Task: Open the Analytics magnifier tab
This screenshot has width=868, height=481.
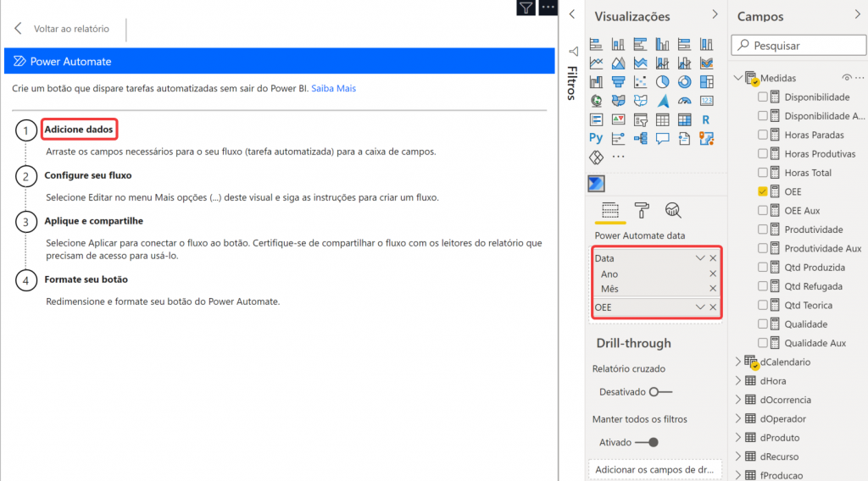Action: (673, 211)
